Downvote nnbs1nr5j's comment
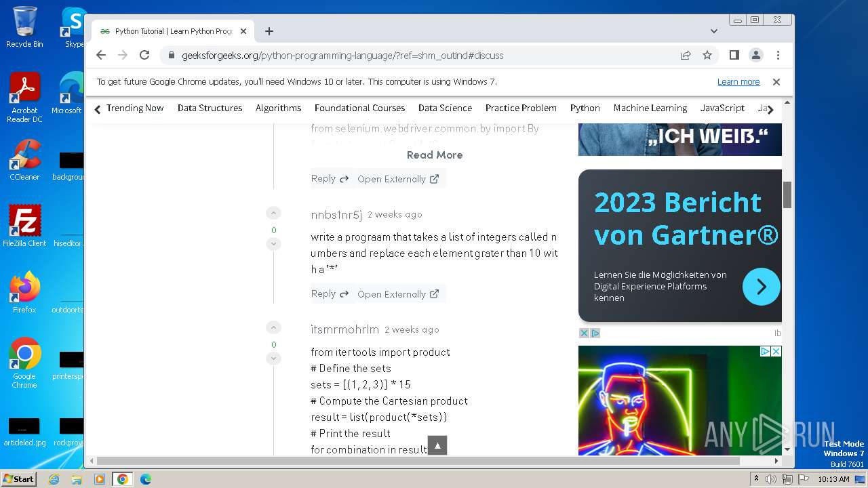Screen dimensions: 868x488 click(x=273, y=244)
